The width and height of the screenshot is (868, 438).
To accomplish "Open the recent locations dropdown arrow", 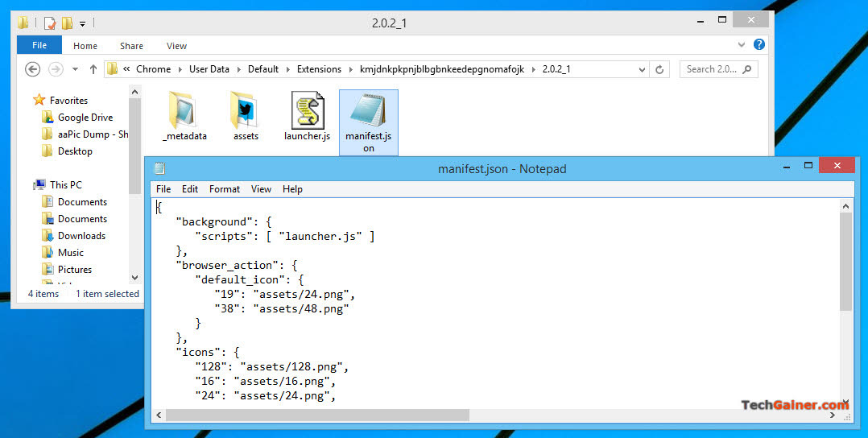I will point(76,69).
